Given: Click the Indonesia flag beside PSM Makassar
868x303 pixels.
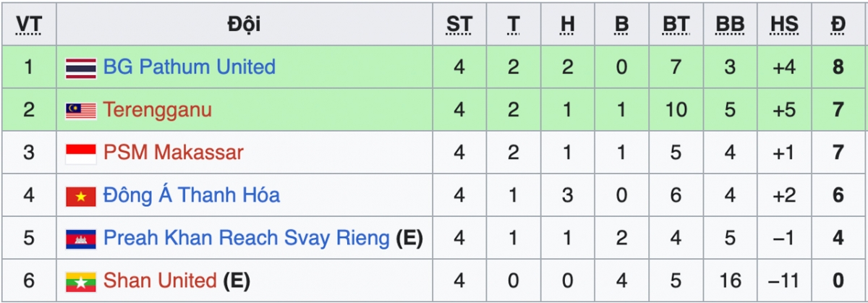Looking at the screenshot, I should click(81, 153).
